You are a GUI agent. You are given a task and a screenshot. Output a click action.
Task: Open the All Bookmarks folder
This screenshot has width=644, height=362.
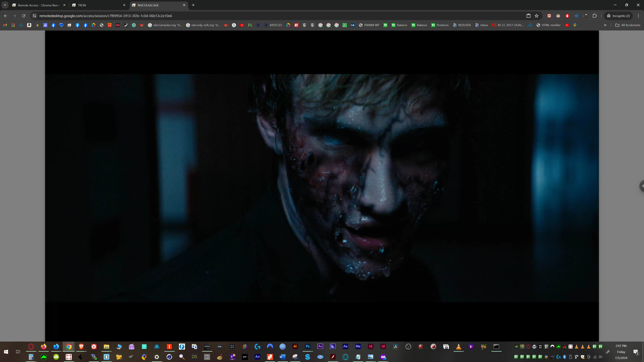(x=628, y=25)
